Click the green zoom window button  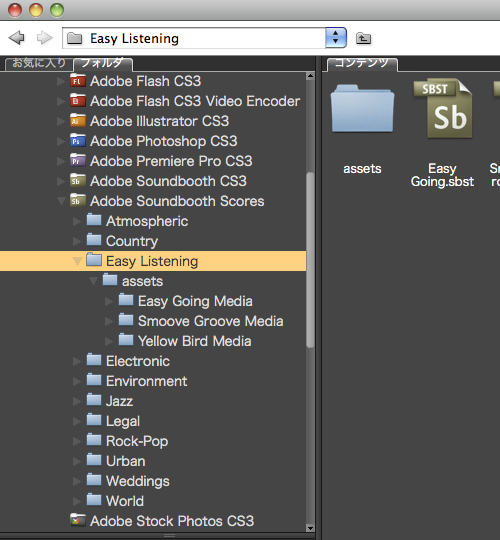pyautogui.click(x=57, y=10)
